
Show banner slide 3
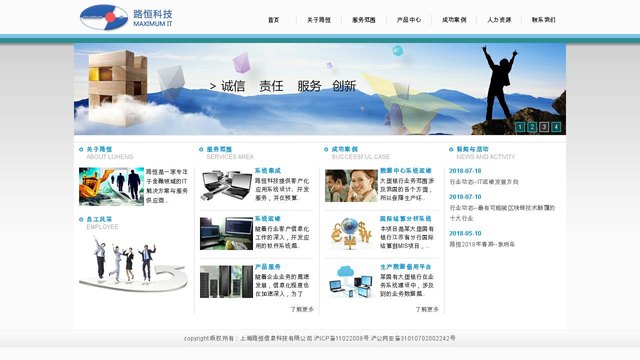[x=544, y=127]
